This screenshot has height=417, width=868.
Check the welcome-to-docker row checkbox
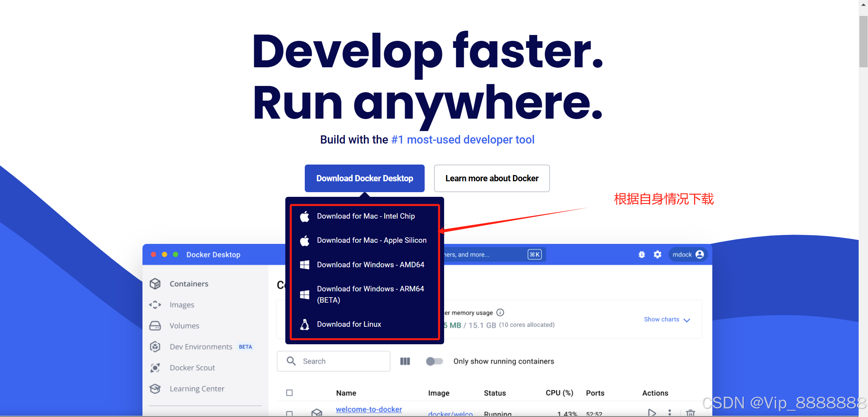point(289,413)
